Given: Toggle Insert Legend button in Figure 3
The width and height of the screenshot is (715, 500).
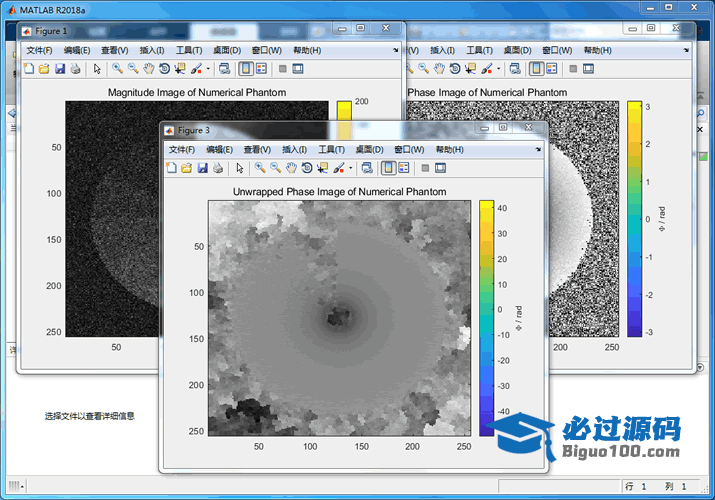Looking at the screenshot, I should tap(402, 168).
